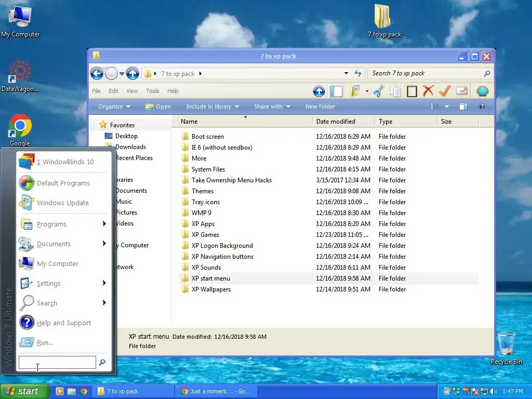Open the Edit menu
This screenshot has width=532, height=399.
[113, 91]
